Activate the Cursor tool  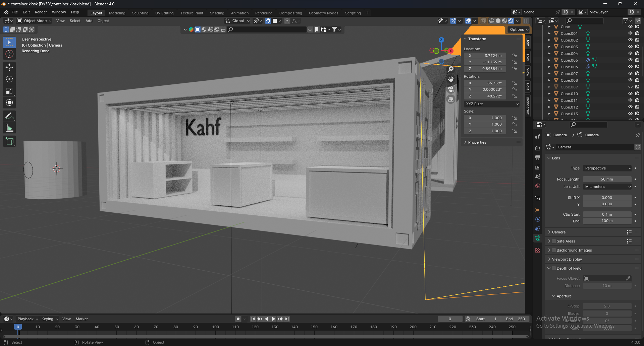point(9,54)
